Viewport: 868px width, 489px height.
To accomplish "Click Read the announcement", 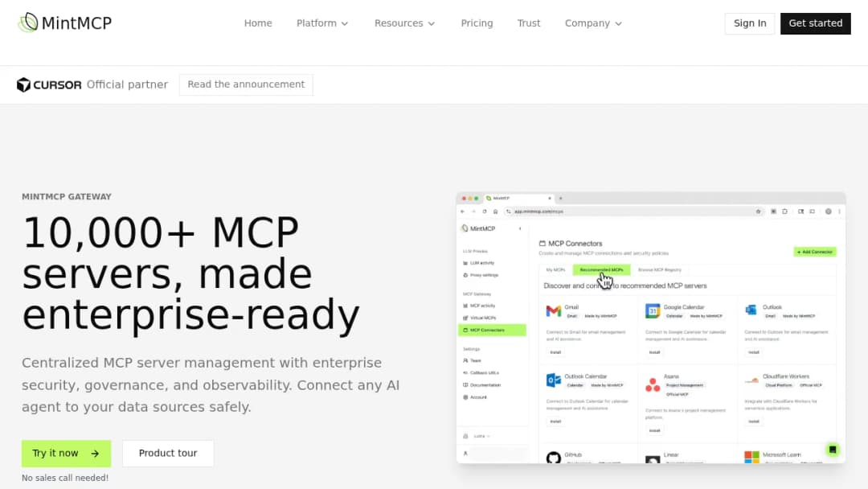I will (246, 84).
